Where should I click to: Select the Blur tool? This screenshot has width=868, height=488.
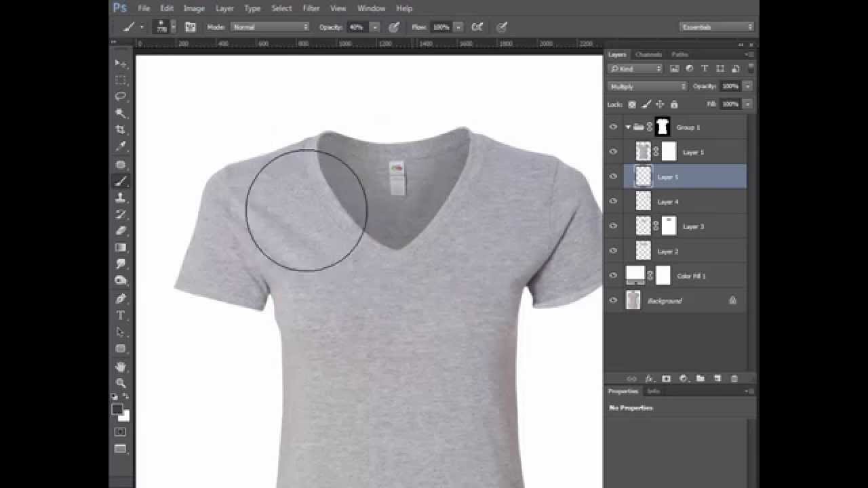(121, 264)
